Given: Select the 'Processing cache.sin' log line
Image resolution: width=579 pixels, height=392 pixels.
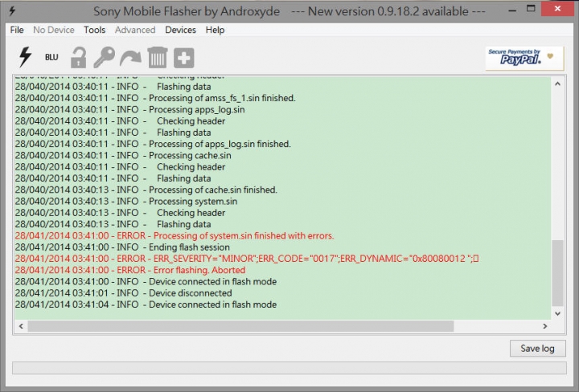Looking at the screenshot, I should click(x=123, y=155).
